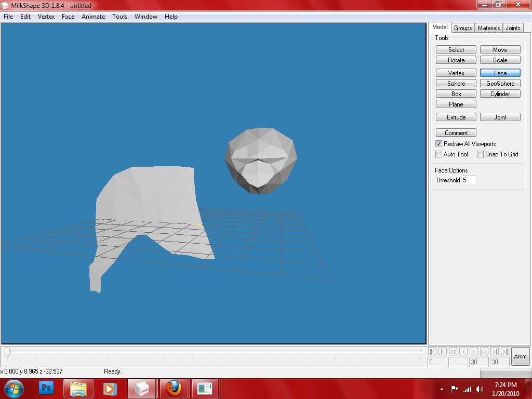
Task: Open Firefox from the taskbar
Action: tap(174, 389)
